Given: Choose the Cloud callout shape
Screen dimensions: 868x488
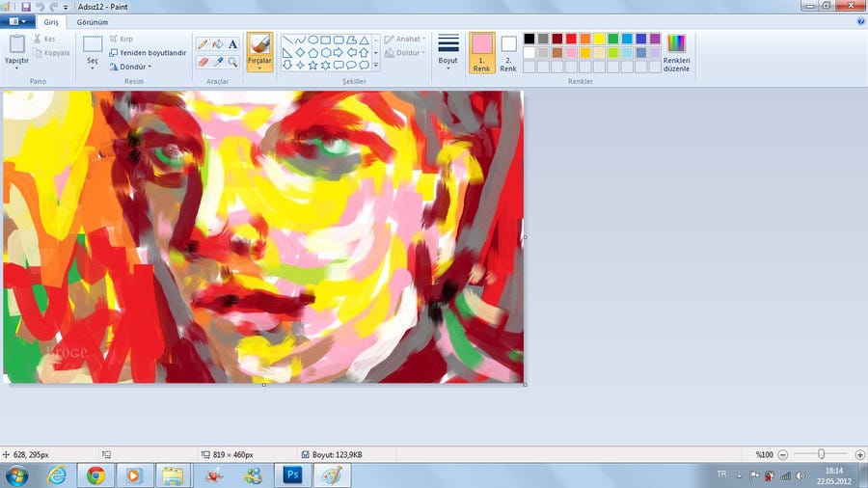Looking at the screenshot, I should pyautogui.click(x=364, y=65).
